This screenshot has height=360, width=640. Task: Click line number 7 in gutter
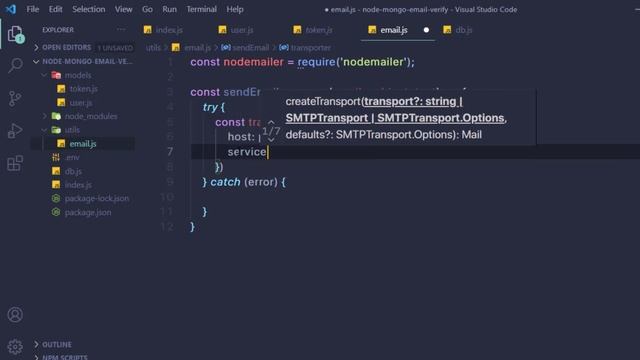tap(170, 152)
